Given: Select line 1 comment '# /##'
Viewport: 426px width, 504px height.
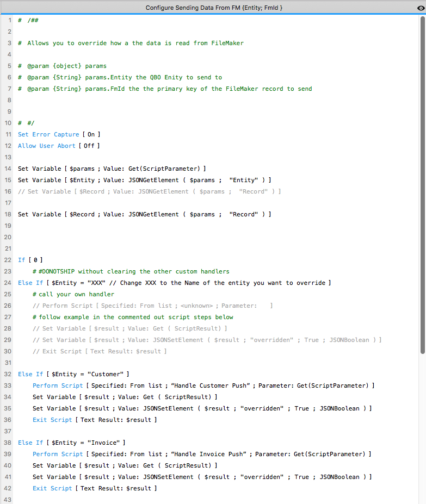Looking at the screenshot, I should pyautogui.click(x=28, y=20).
